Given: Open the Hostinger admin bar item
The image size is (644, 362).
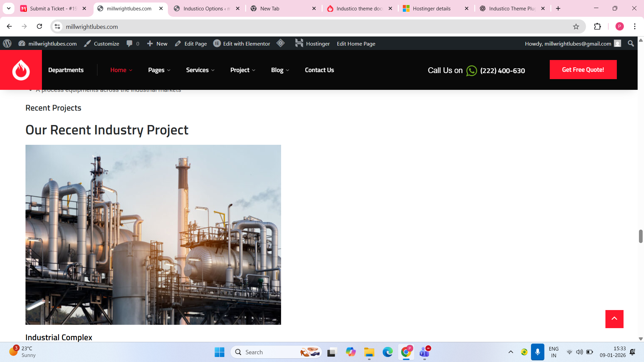Looking at the screenshot, I should point(312,44).
